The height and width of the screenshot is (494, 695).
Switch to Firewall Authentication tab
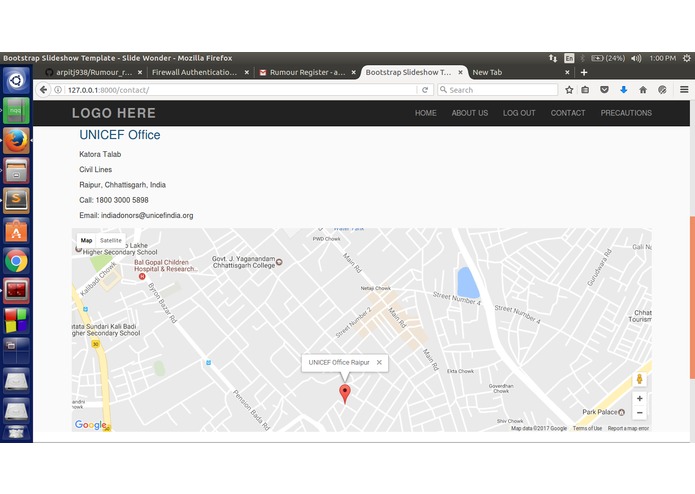195,72
